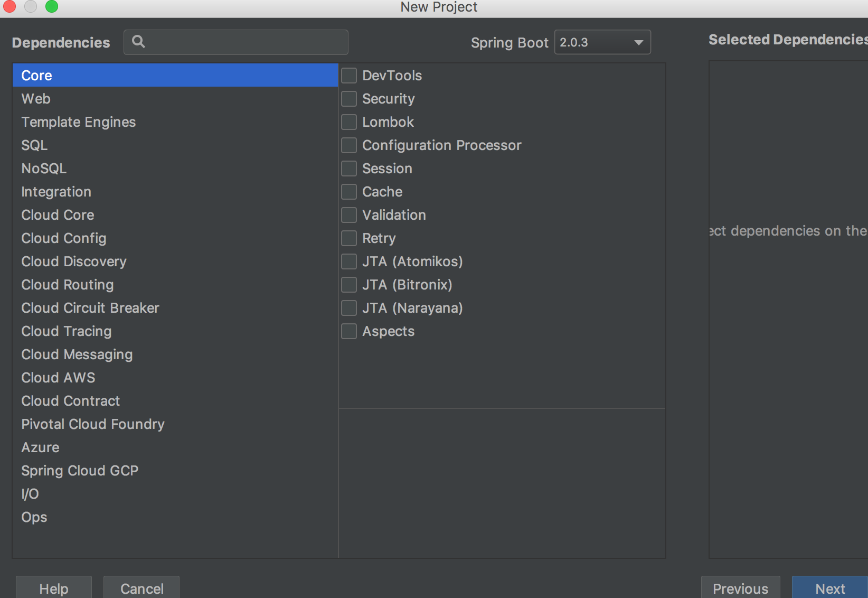
Task: Proceed with the Next button
Action: 830,588
